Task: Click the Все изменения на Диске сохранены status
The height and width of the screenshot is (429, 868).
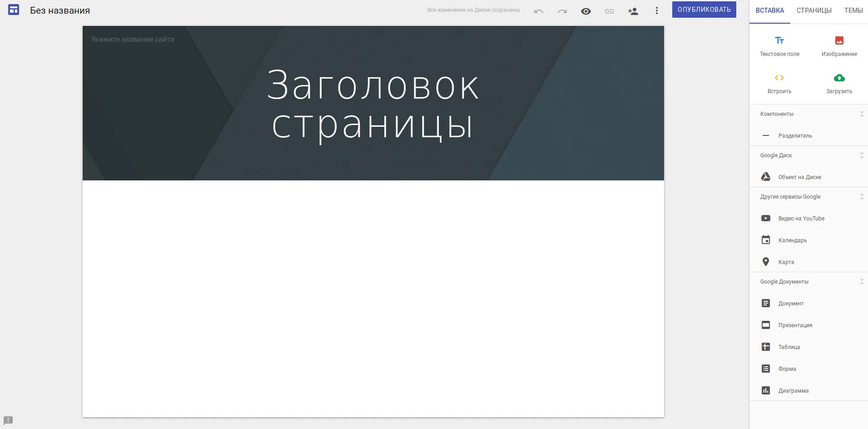Action: tap(473, 10)
